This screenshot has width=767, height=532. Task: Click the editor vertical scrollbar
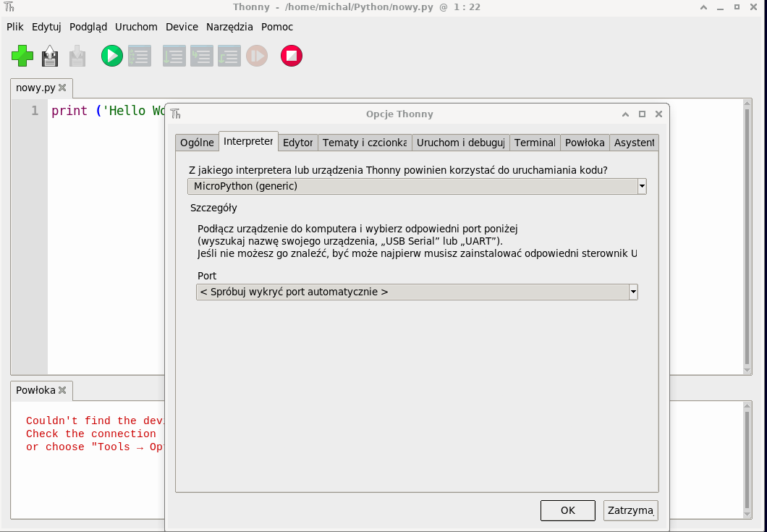tap(747, 237)
